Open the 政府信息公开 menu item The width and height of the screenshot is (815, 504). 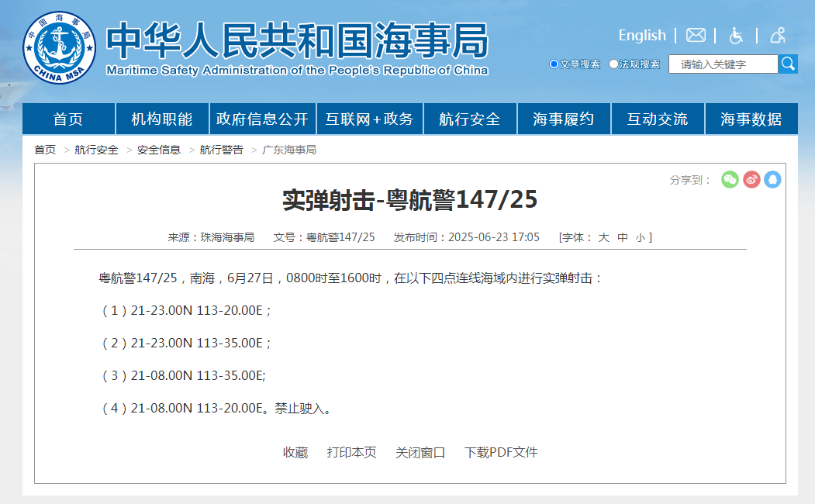(262, 119)
